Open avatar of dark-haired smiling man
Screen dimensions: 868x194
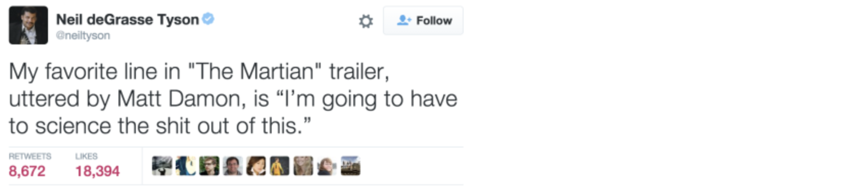click(x=232, y=166)
